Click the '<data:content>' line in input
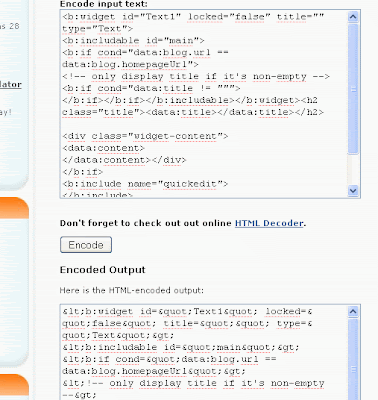This screenshot has width=378, height=400. [103, 148]
